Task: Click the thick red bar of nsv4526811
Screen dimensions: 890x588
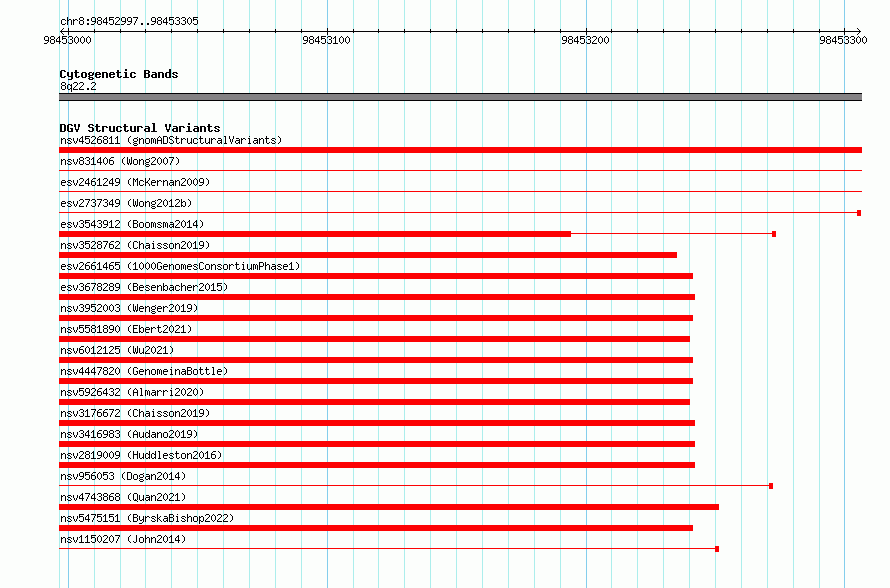Action: 460,150
